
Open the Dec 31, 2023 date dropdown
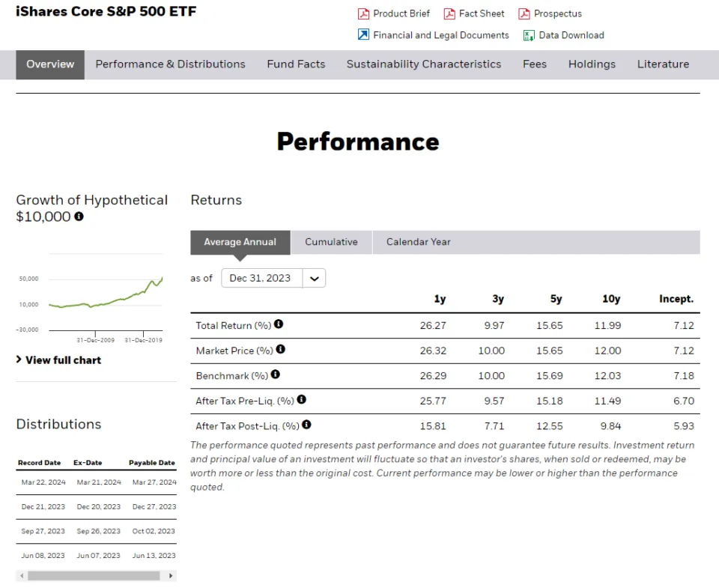point(261,278)
